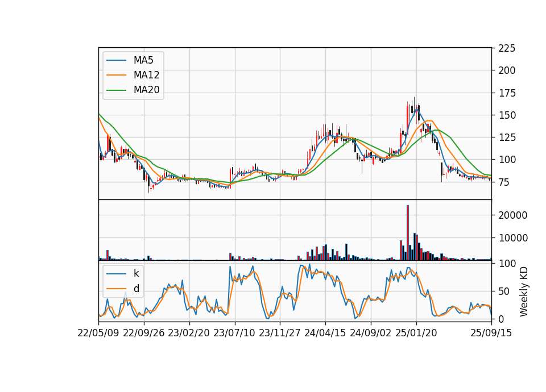Click the d legend label
Viewport: 546px width, 392px height.
(x=136, y=289)
